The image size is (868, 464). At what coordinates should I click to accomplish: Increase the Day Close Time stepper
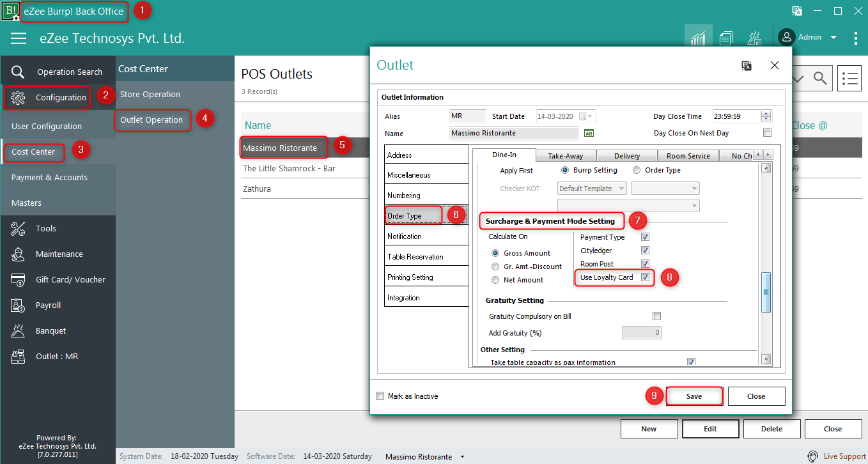click(766, 113)
